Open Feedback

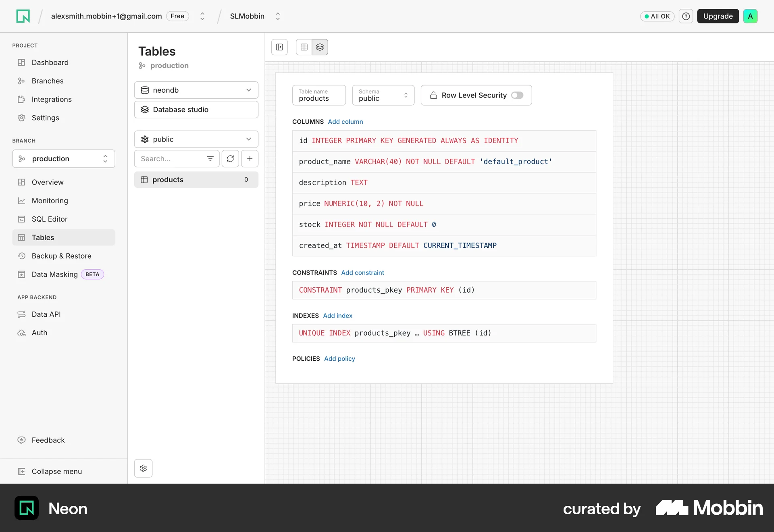coord(48,441)
